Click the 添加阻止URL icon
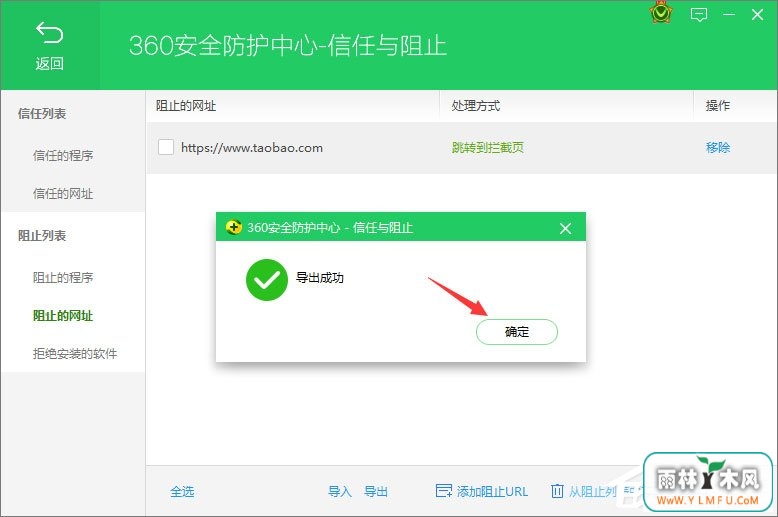Viewport: 778px width, 517px height. pos(444,491)
